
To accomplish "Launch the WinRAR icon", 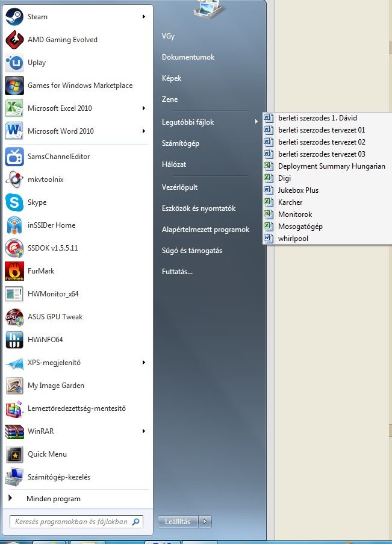I will (x=14, y=431).
